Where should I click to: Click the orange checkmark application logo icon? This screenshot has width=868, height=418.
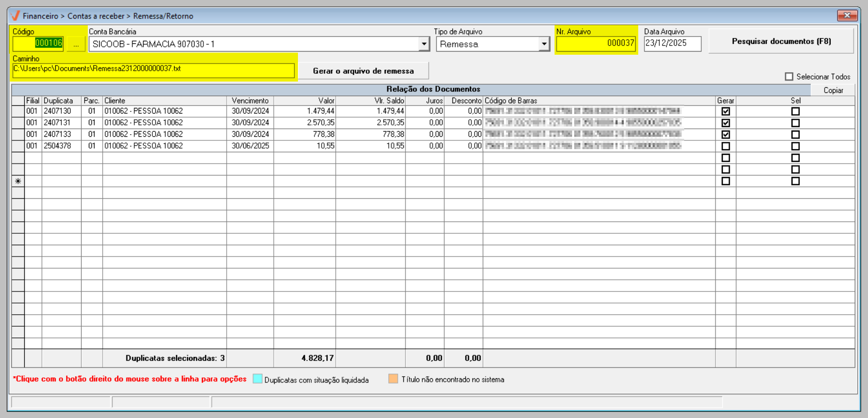pyautogui.click(x=15, y=15)
